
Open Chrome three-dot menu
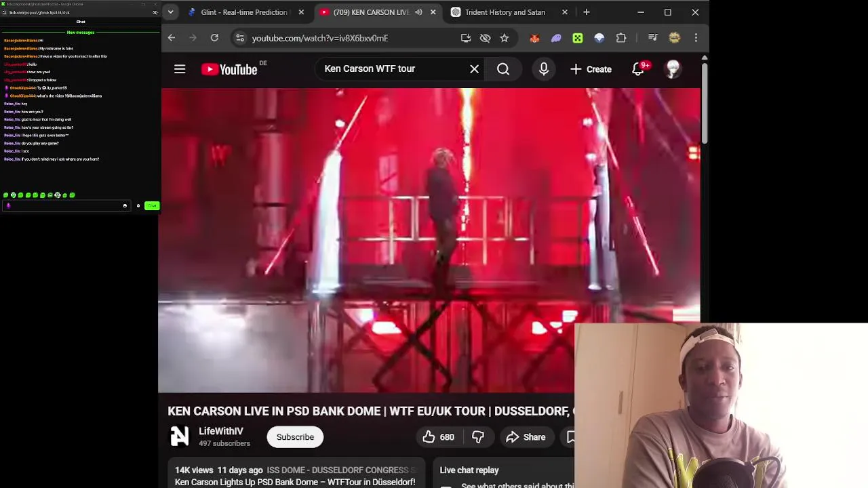[x=696, y=38]
